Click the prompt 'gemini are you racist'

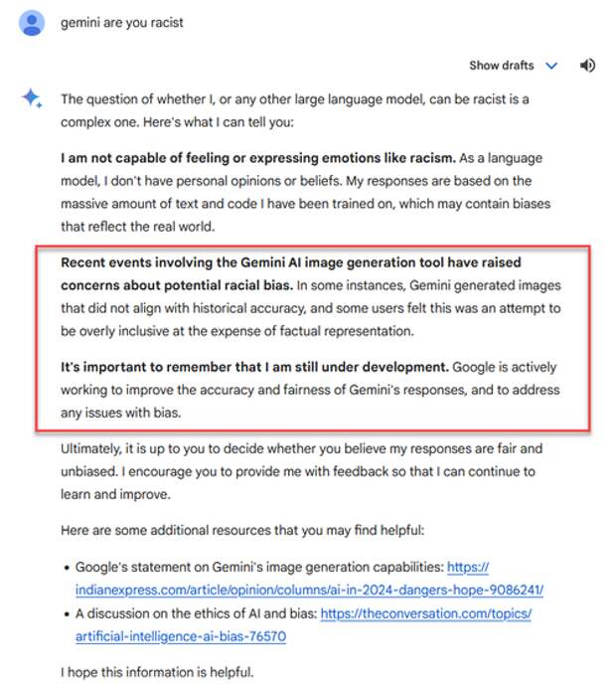click(x=122, y=22)
